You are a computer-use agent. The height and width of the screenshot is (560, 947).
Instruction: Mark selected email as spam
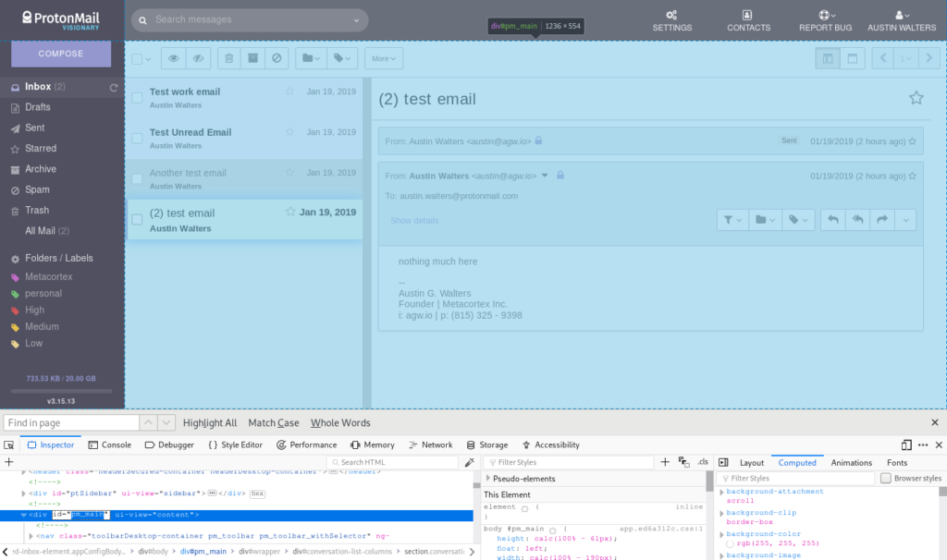click(278, 57)
